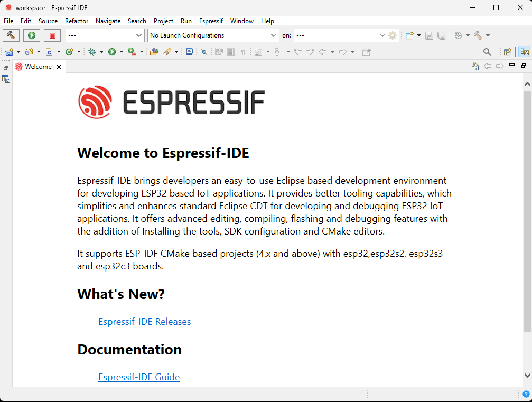Screen dimensions: 532x402
Task: Open the File menu
Action: click(x=8, y=21)
